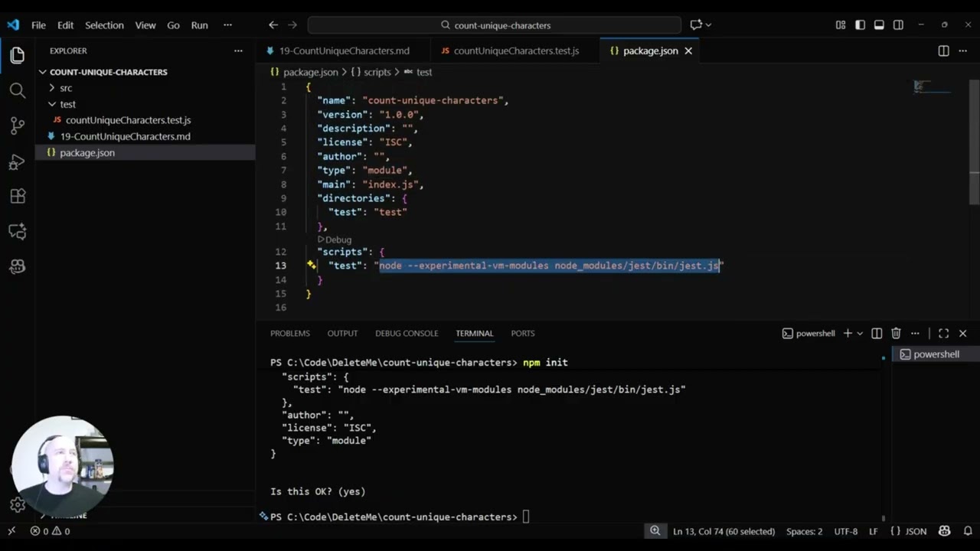Open the Edit menu
Screen dimensions: 980x551
point(65,25)
